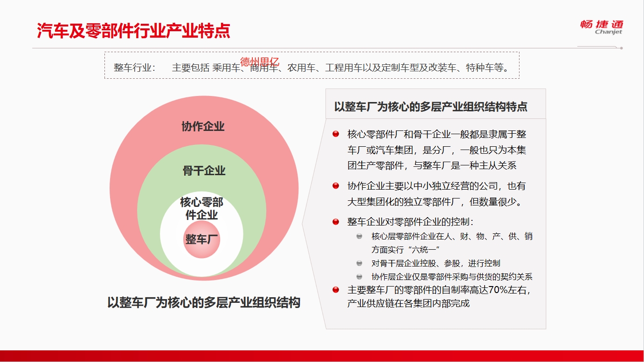Click the red 德州思亿 text overlay
This screenshot has width=644, height=362.
[259, 62]
